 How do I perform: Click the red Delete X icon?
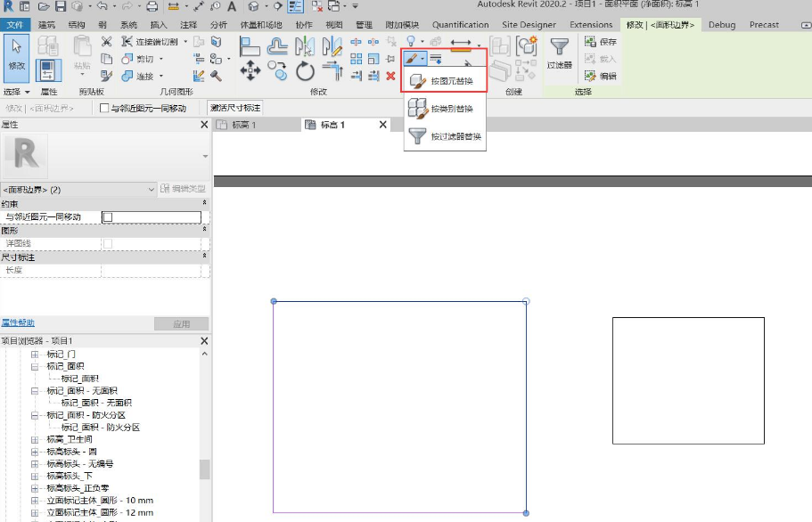coord(390,76)
